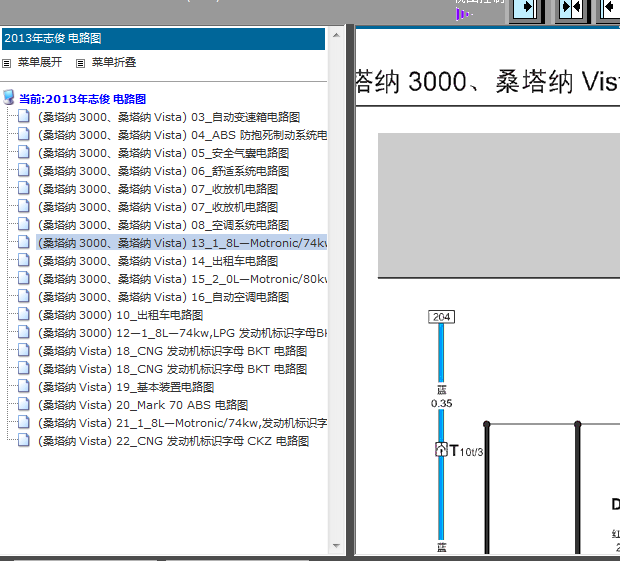This screenshot has height=561, width=620.
Task: Select the root node 当前:2013年志俊 电路图
Action: pos(83,99)
